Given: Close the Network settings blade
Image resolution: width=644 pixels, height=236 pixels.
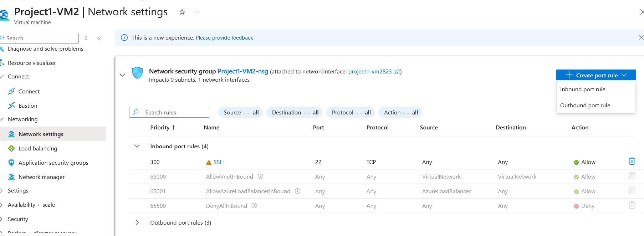Looking at the screenshot, I should click(642, 12).
